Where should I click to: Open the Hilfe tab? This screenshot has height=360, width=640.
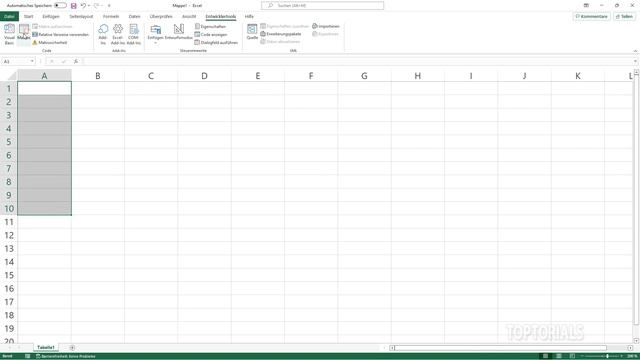(x=249, y=17)
